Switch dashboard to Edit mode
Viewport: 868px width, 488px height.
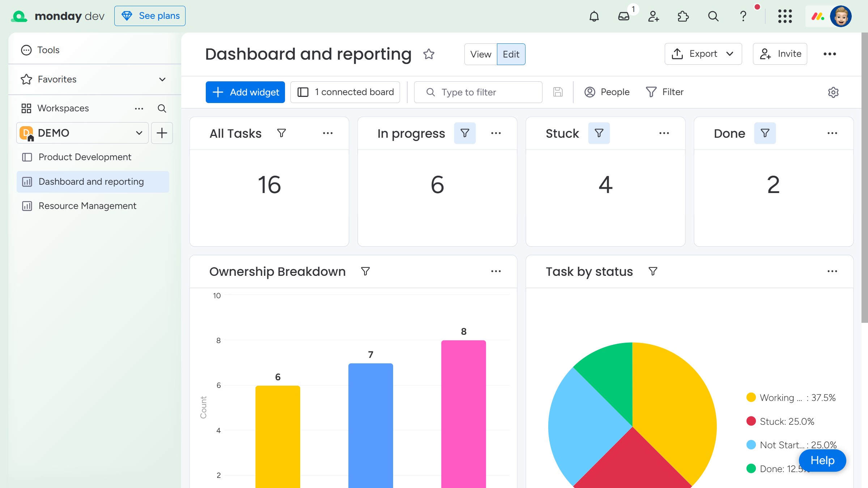(511, 54)
